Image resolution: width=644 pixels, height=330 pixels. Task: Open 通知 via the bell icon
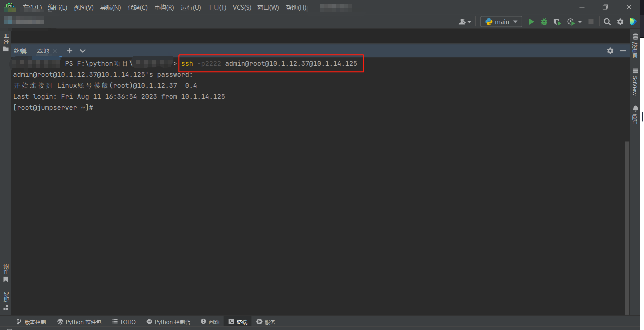(635, 108)
